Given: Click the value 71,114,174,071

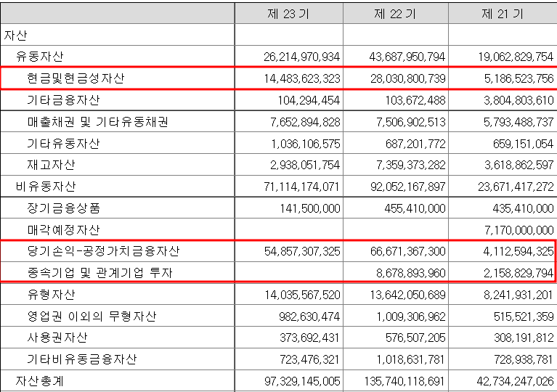Looking at the screenshot, I should pyautogui.click(x=301, y=187).
